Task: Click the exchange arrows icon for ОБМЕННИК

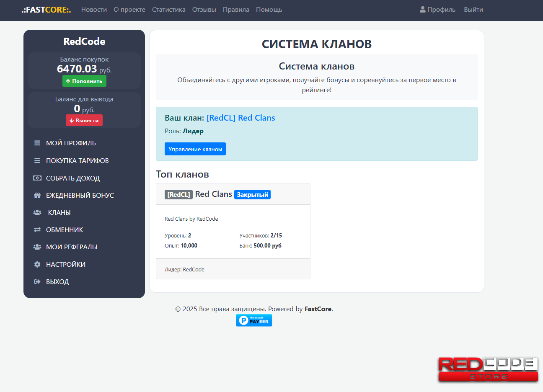Action: coord(37,230)
